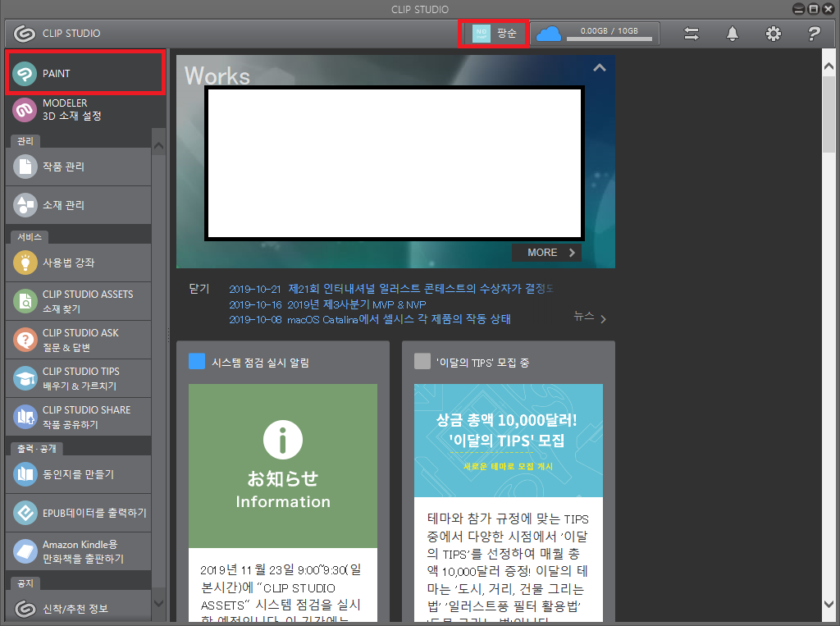The height and width of the screenshot is (626, 840).
Task: Open CLIP STUDIO ASSETS 소재 찾기
Action: (78, 301)
